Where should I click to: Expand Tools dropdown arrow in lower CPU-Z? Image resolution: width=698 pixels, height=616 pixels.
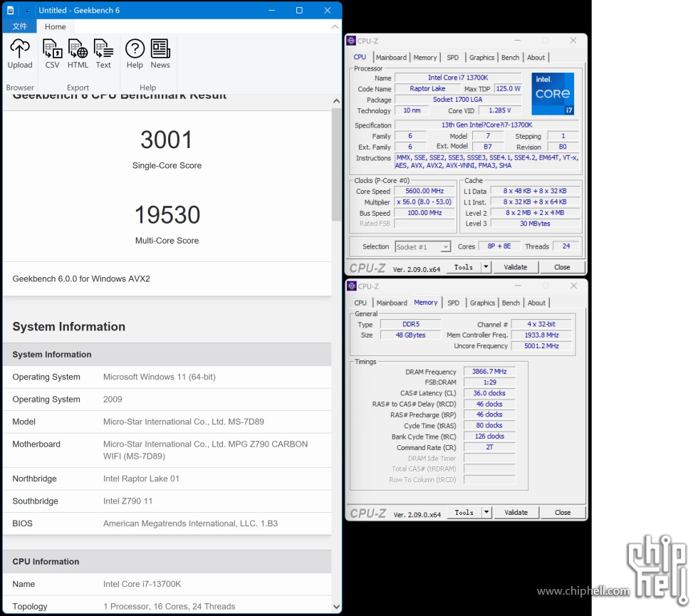pos(486,512)
